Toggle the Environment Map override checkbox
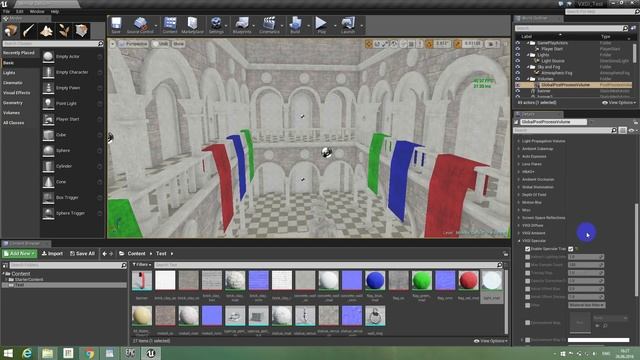640x360 pixels. tap(527, 323)
